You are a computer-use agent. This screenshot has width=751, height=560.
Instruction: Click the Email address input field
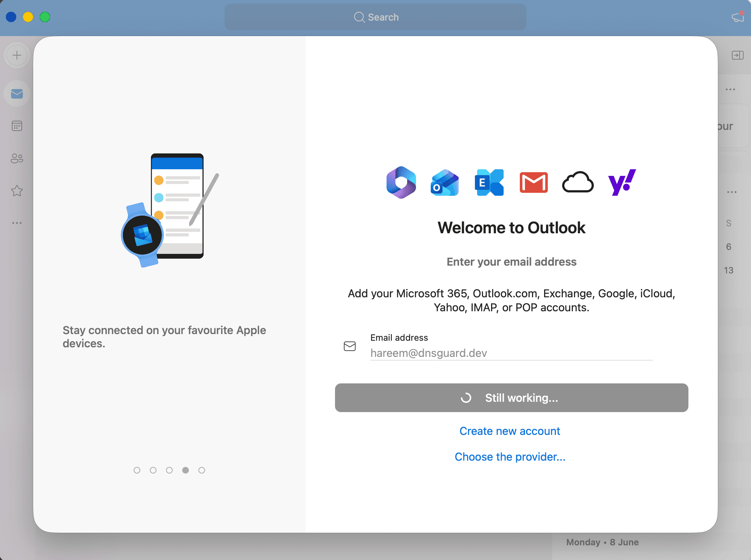click(511, 353)
